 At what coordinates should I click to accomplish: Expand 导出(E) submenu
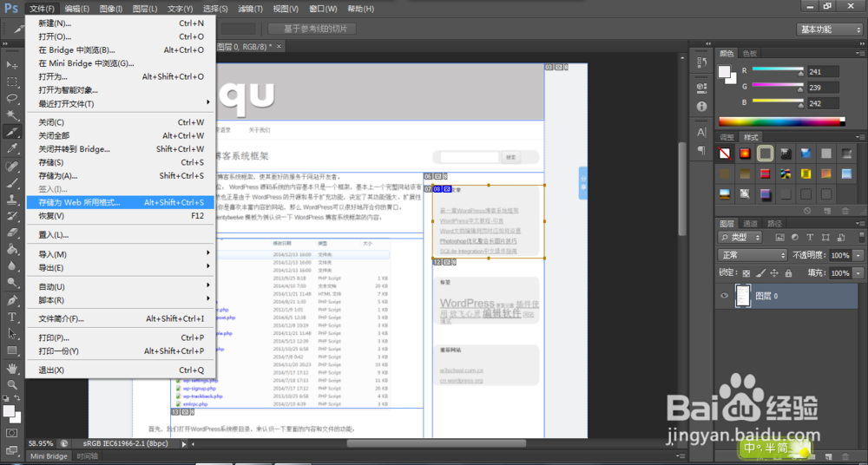[121, 267]
